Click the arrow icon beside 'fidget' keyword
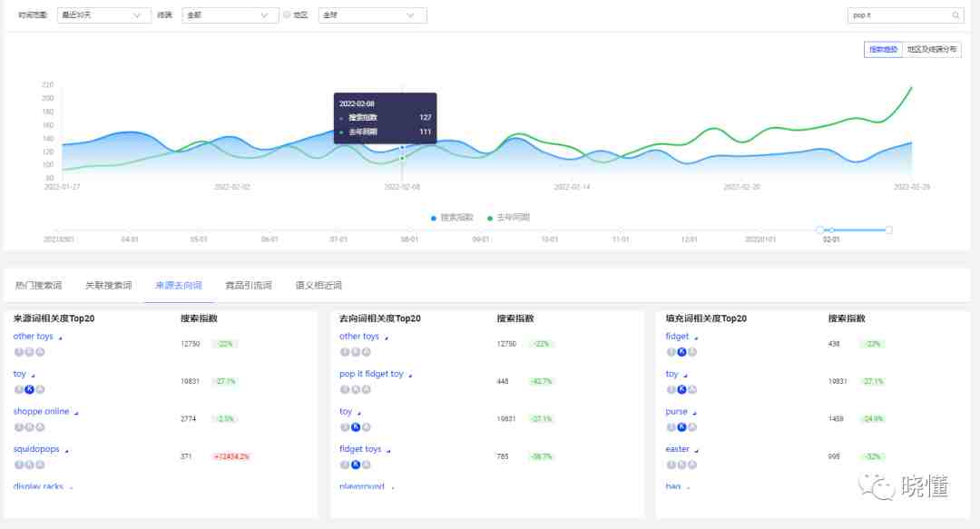980x529 pixels. (696, 338)
